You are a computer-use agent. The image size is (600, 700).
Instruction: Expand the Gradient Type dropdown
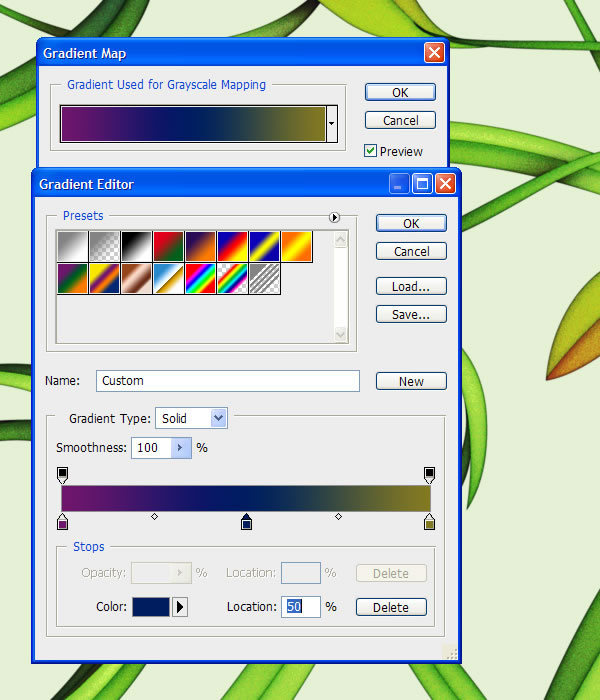[x=218, y=418]
